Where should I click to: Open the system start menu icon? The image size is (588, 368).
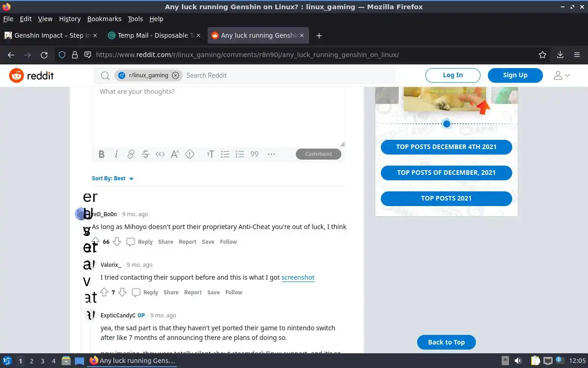coord(7,361)
